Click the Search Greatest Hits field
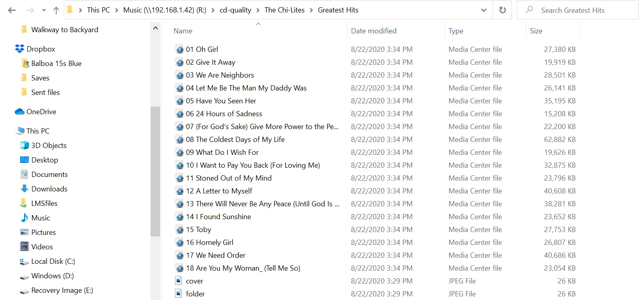This screenshot has width=644, height=300. (x=578, y=10)
